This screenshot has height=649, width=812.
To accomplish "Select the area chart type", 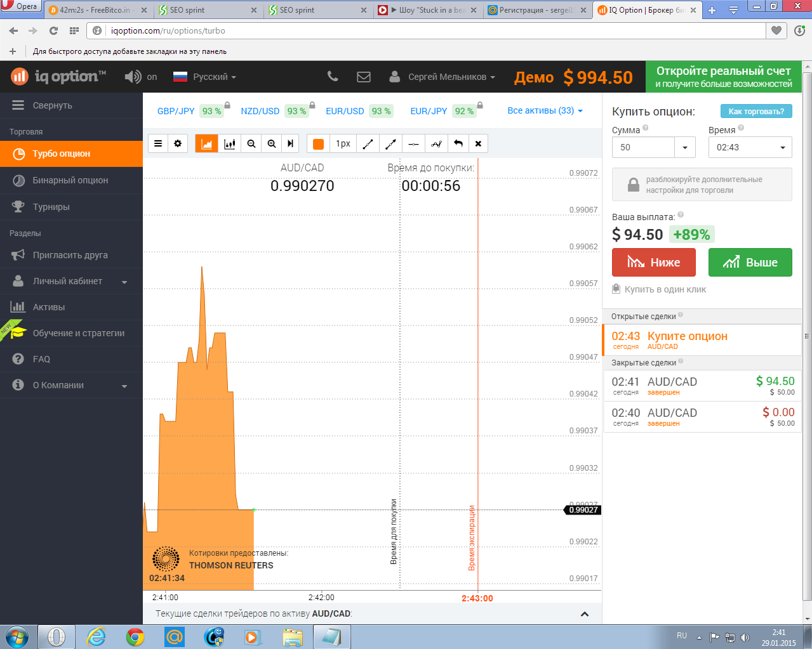I will pyautogui.click(x=206, y=143).
